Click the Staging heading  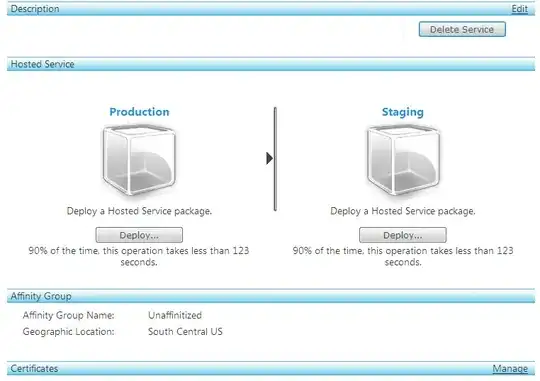tap(403, 112)
